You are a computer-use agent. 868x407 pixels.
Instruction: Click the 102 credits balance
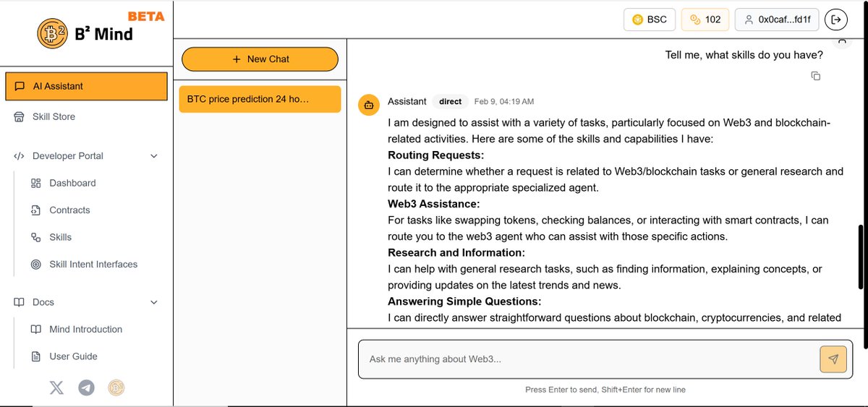(x=705, y=20)
